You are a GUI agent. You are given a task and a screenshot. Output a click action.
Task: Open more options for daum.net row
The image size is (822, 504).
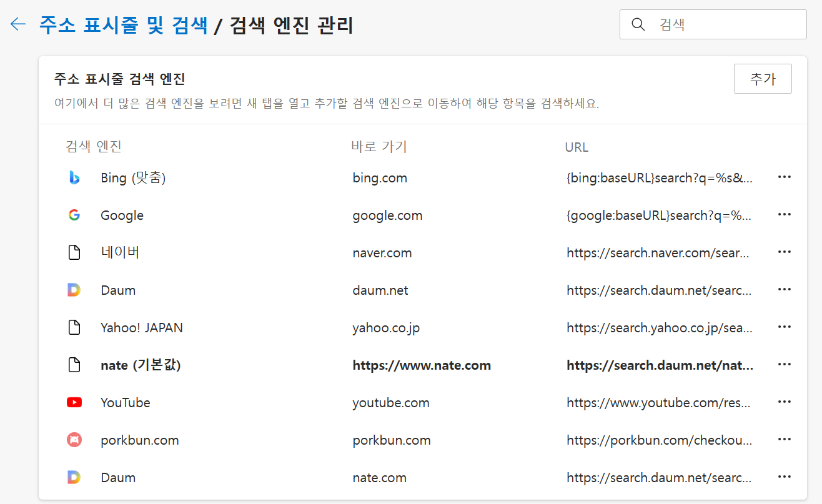click(x=785, y=290)
